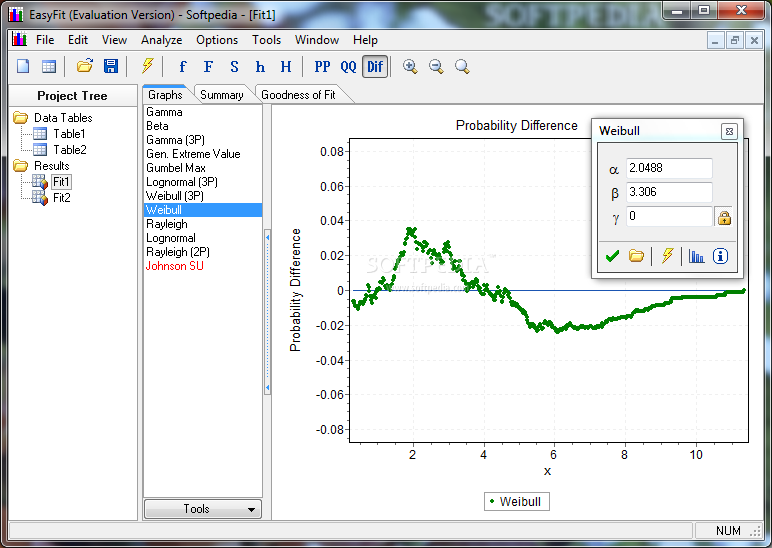Click info icon in Weibull panel
772x548 pixels.
720,256
